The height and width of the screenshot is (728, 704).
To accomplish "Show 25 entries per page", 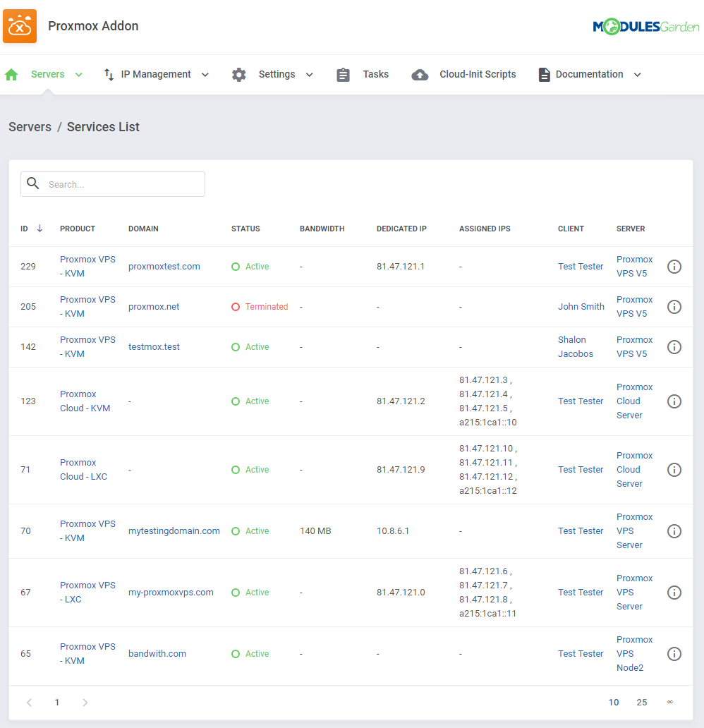I will pos(642,703).
